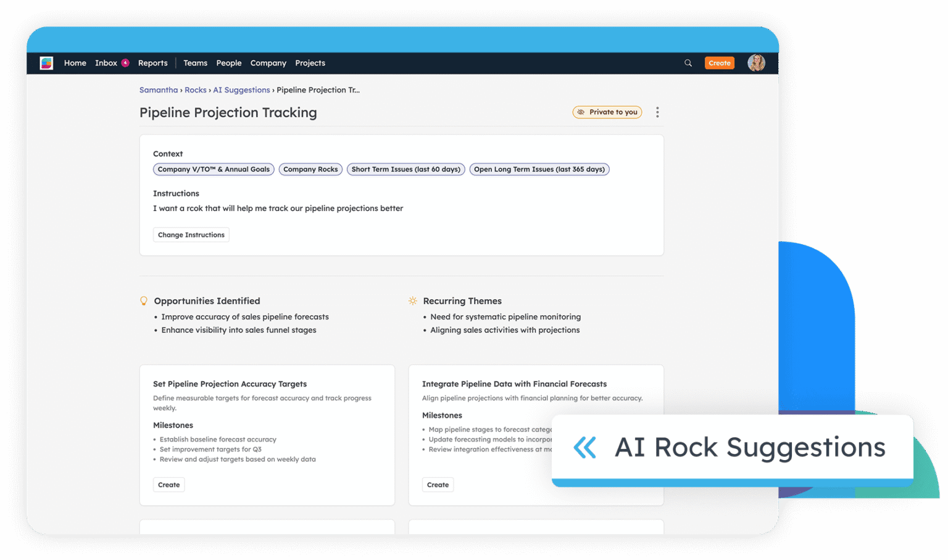Click the Inbox notification badge

pyautogui.click(x=125, y=62)
